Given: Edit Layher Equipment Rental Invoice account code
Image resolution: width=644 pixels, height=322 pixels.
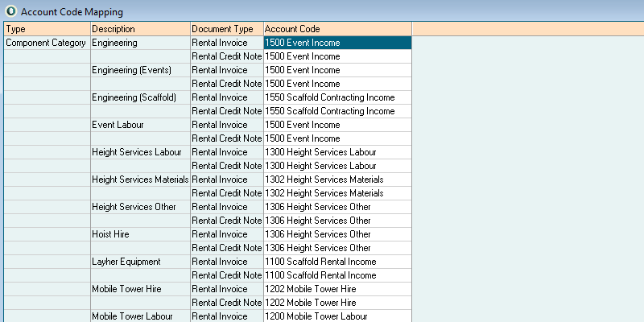Looking at the screenshot, I should point(336,262).
